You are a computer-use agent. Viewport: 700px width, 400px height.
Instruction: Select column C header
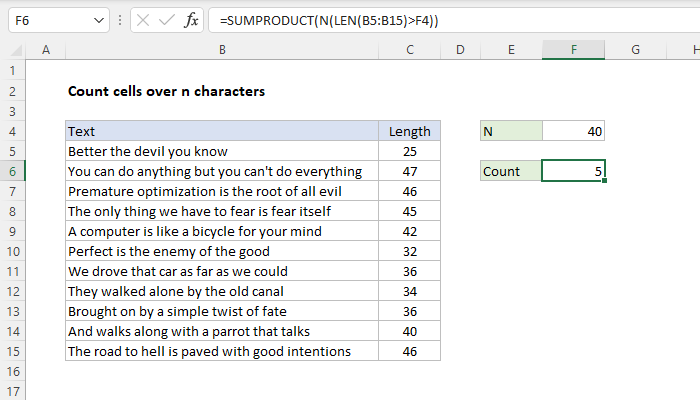pos(409,50)
